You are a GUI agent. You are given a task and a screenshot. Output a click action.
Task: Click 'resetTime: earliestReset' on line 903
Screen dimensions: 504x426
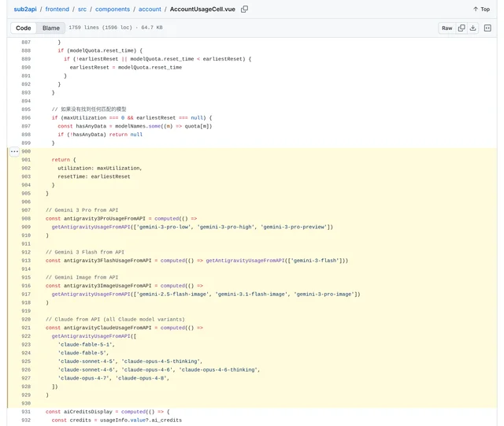(x=94, y=176)
